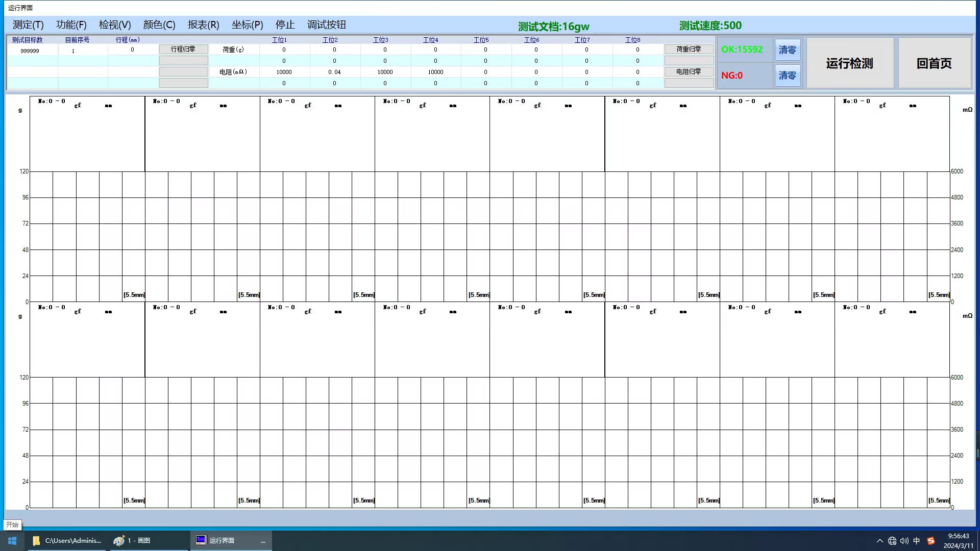The height and width of the screenshot is (551, 980).
Task: Open the 功能(F) menu
Action: pos(71,24)
